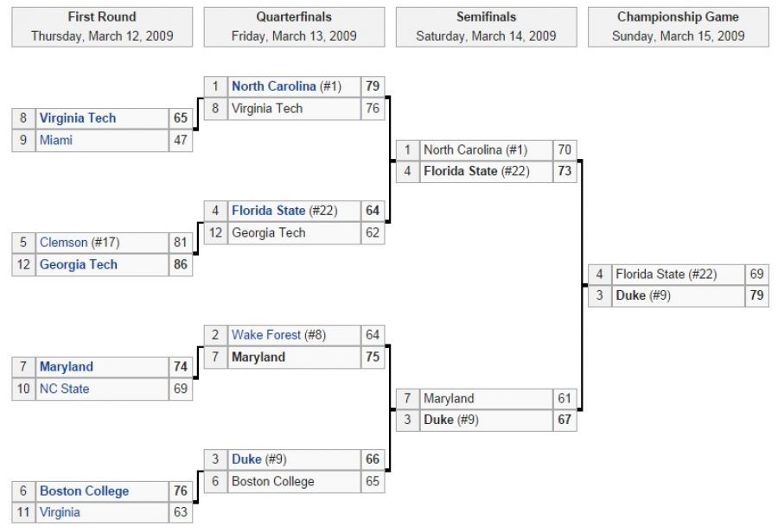Image resolution: width=778 pixels, height=532 pixels.
Task: Open the Miami team link
Action: (56, 140)
